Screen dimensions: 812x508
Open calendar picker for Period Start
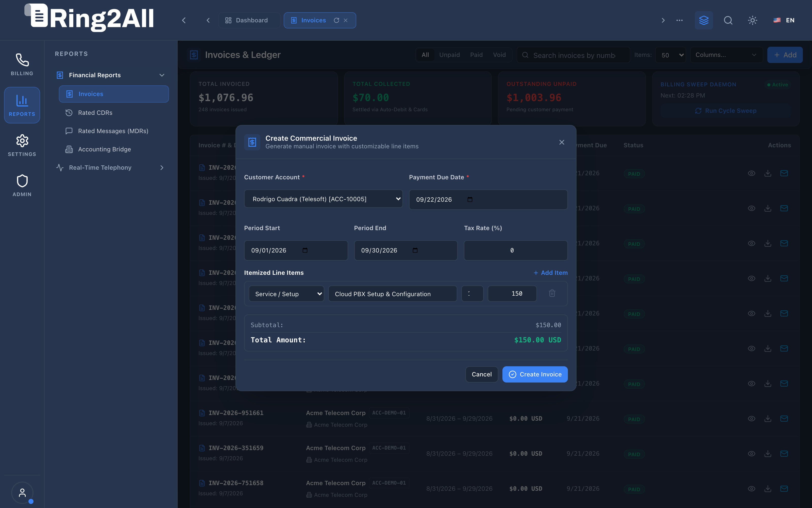[305, 250]
